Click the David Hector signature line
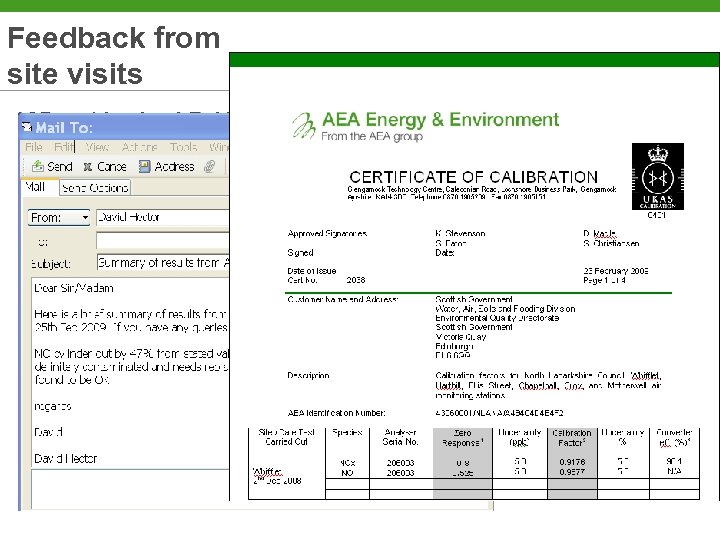 pyautogui.click(x=66, y=458)
